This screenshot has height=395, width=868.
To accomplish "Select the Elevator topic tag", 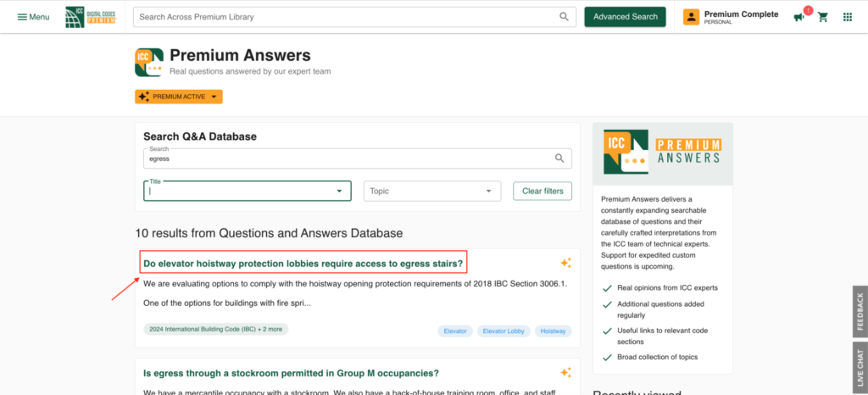I will click(455, 331).
